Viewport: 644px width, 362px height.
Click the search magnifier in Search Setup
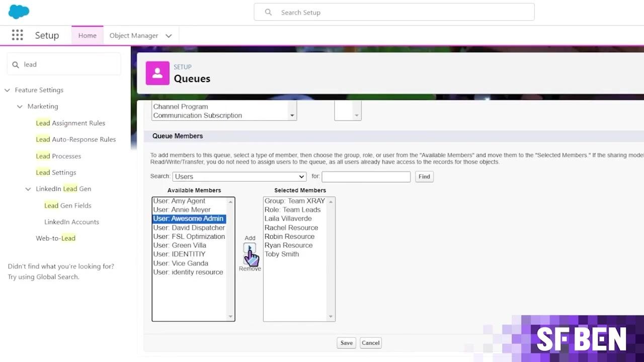pyautogui.click(x=268, y=12)
